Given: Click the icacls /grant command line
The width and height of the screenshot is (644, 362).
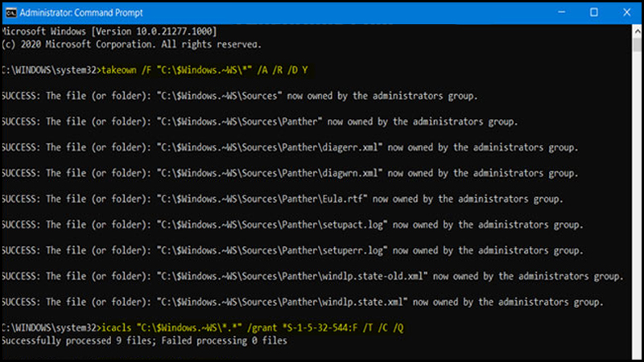Looking at the screenshot, I should coord(203,328).
